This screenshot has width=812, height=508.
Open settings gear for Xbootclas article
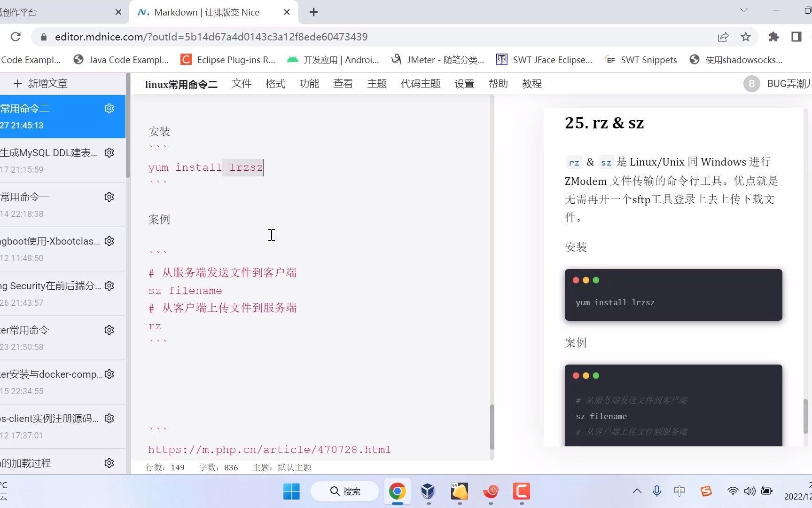[x=109, y=241]
